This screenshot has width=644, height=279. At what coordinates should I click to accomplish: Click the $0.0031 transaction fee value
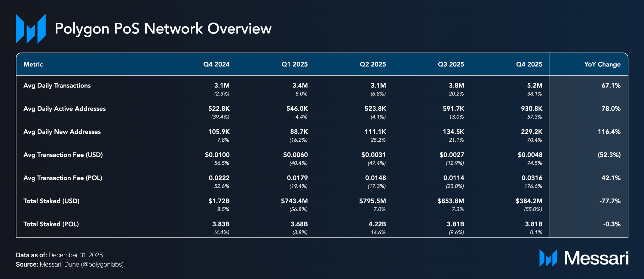pyautogui.click(x=373, y=155)
